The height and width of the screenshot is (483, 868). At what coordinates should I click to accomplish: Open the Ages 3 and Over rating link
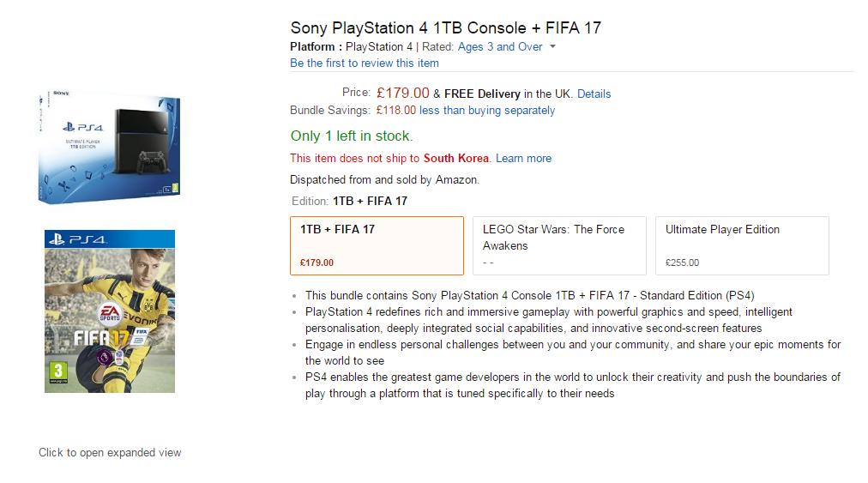click(x=500, y=47)
